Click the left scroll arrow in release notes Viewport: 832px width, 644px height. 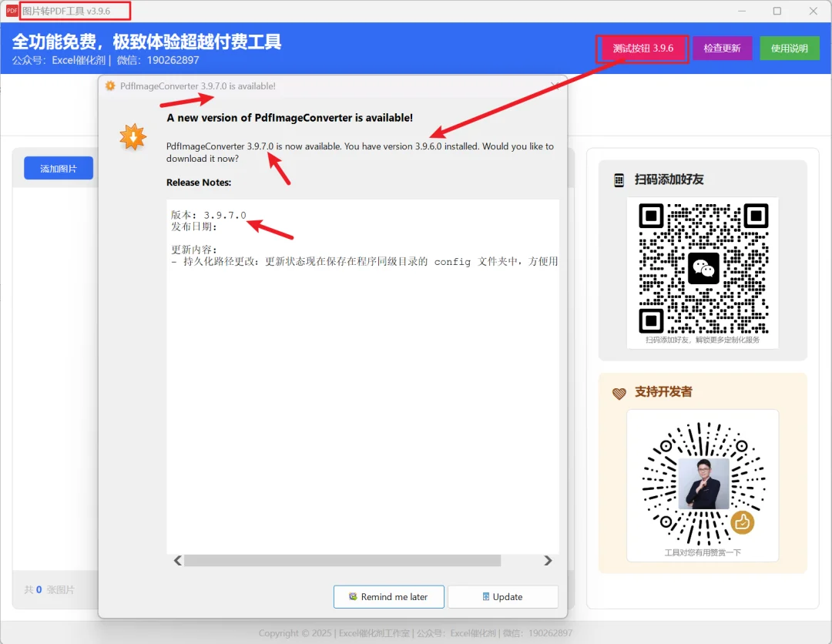pos(178,561)
